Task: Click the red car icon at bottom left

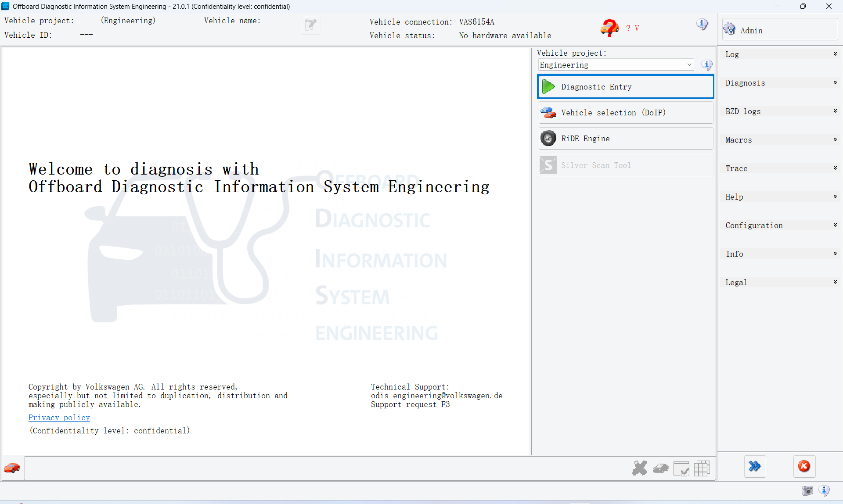Action: [x=12, y=468]
